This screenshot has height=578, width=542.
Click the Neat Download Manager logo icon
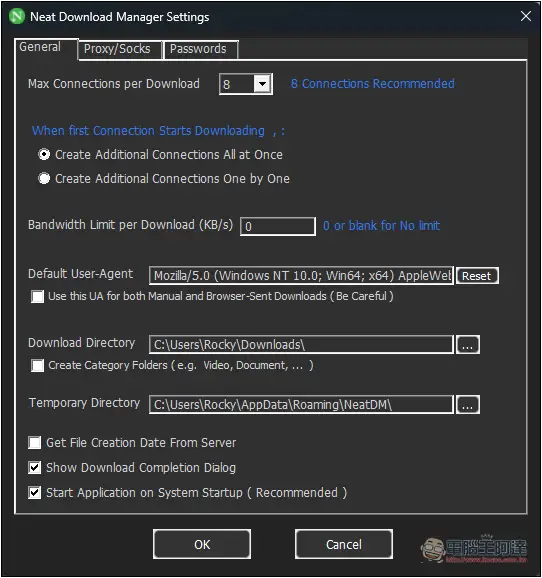click(x=17, y=16)
